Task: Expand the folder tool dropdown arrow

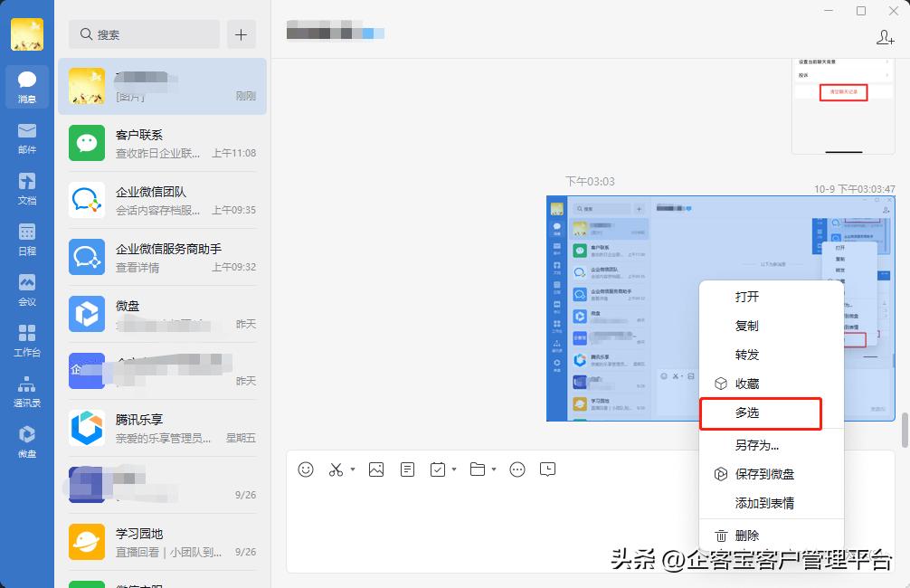Action: 492,469
